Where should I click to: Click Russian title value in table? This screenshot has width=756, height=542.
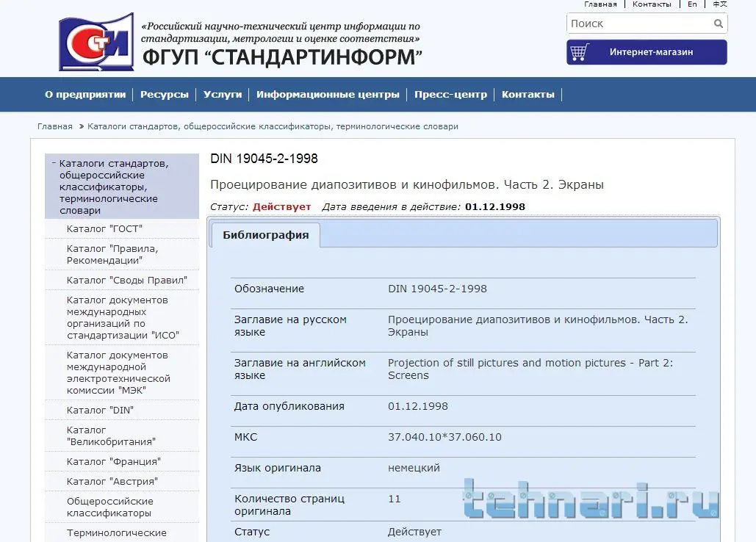[538, 325]
